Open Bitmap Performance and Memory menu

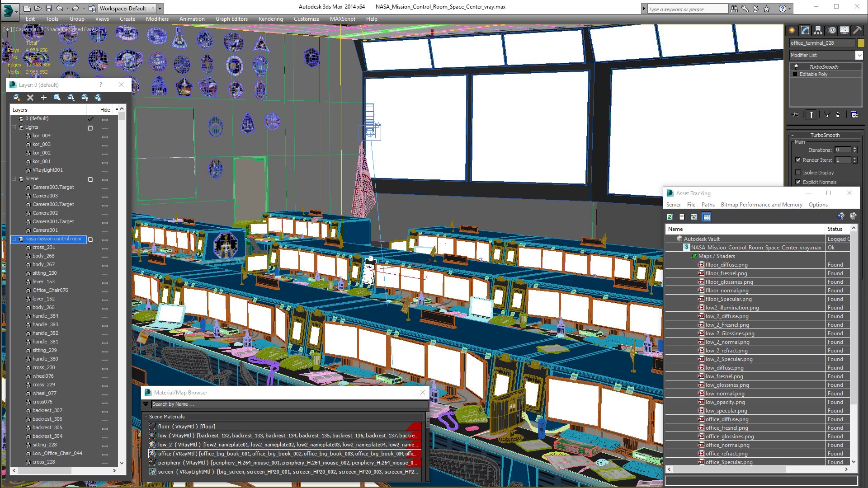pos(761,205)
